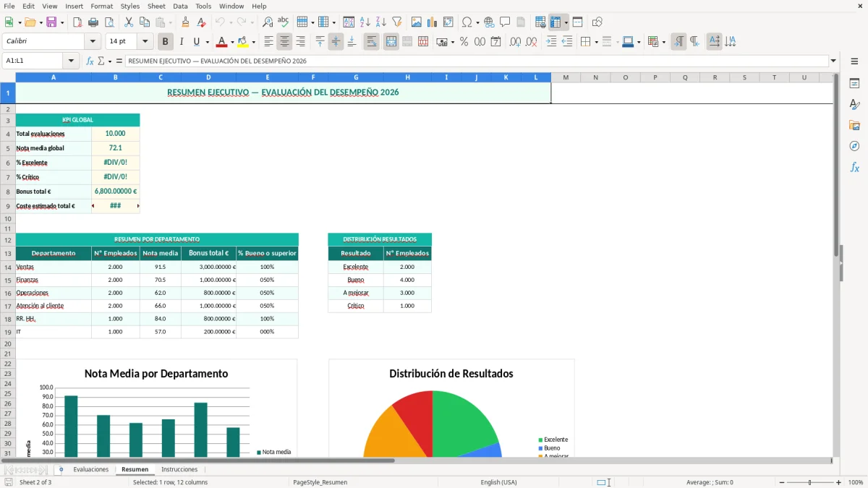Enable AutoFilter funnel icon
Viewport: 868px width, 488px height.
point(396,22)
